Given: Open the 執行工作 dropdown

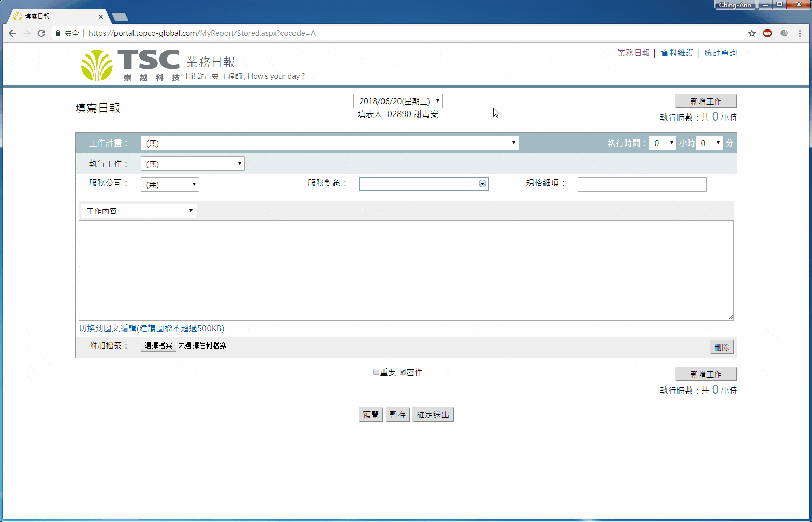Looking at the screenshot, I should pos(193,164).
